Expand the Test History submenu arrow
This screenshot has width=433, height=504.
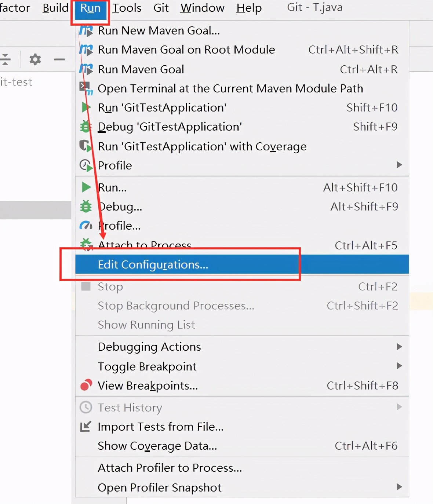coord(399,407)
